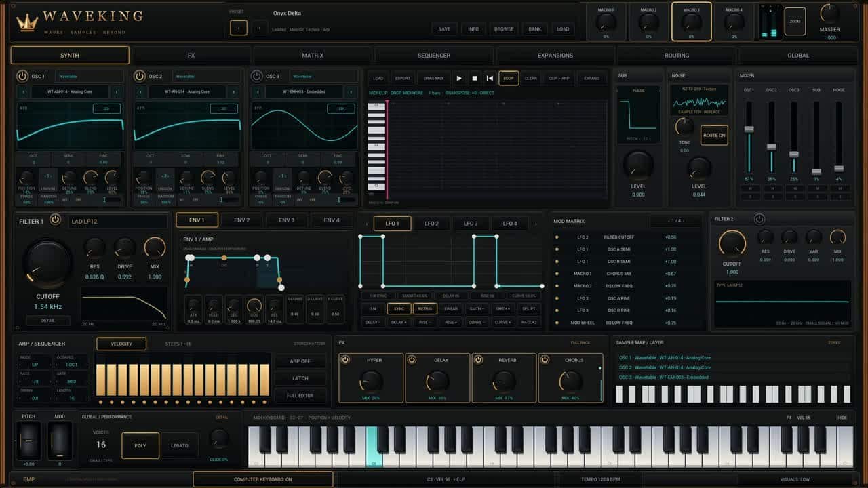Enable OSC 3 with its power icon

tap(256, 77)
